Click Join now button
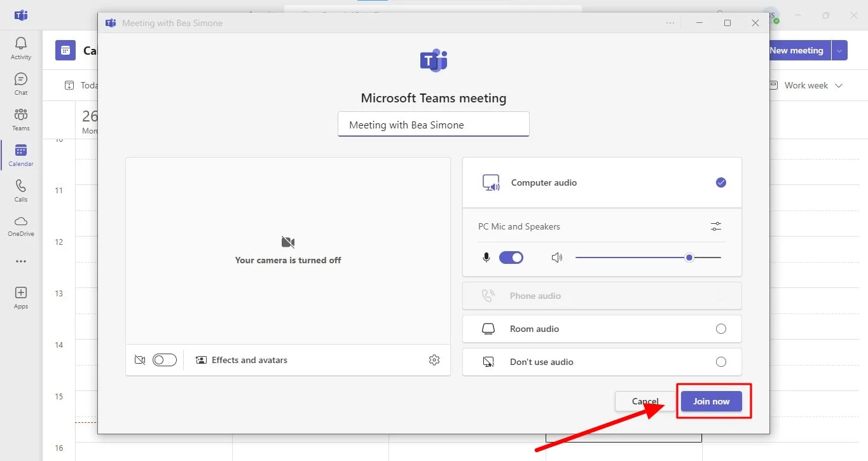 tap(711, 401)
